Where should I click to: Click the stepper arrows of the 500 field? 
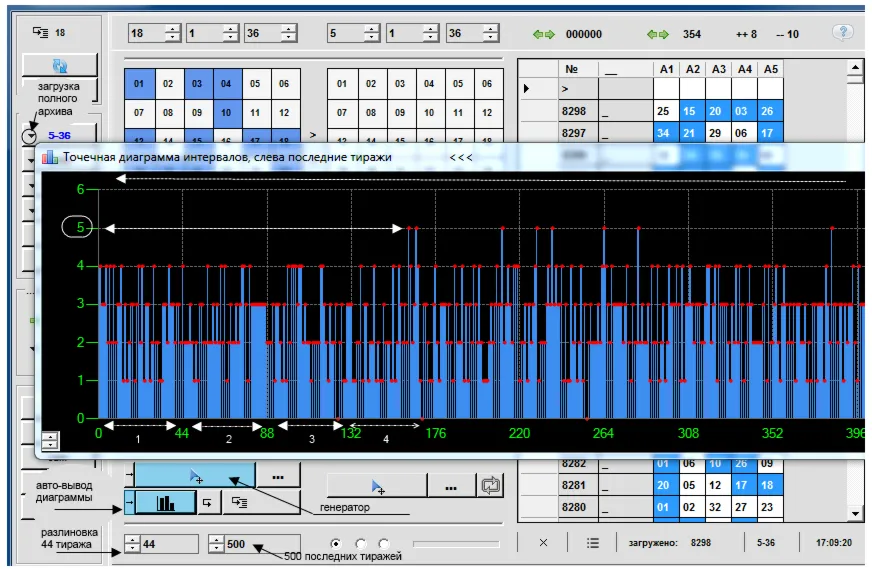216,543
